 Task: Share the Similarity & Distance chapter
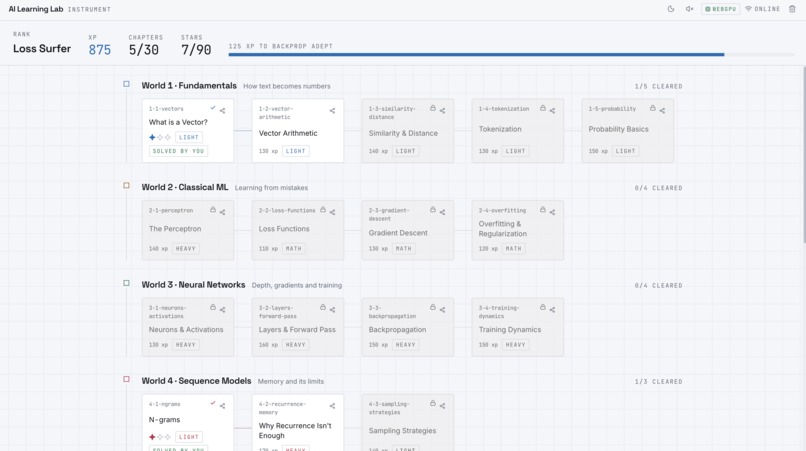click(443, 111)
